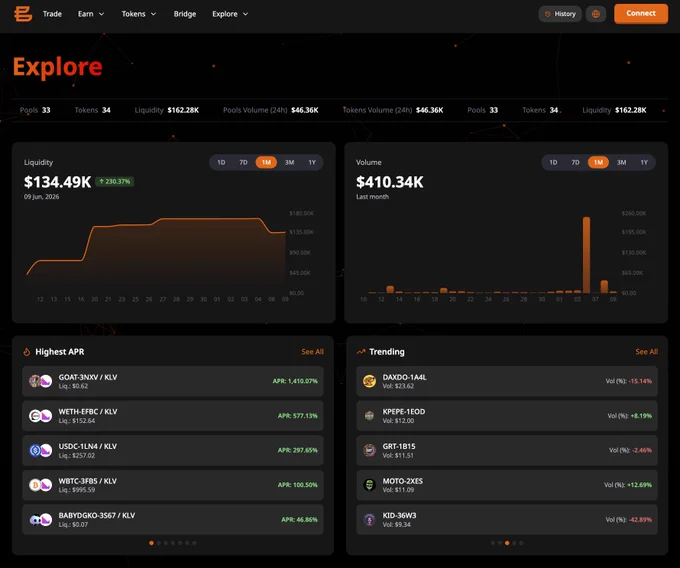The height and width of the screenshot is (568, 680).
Task: Open DAXDO-1A4L trending token row
Action: click(507, 381)
